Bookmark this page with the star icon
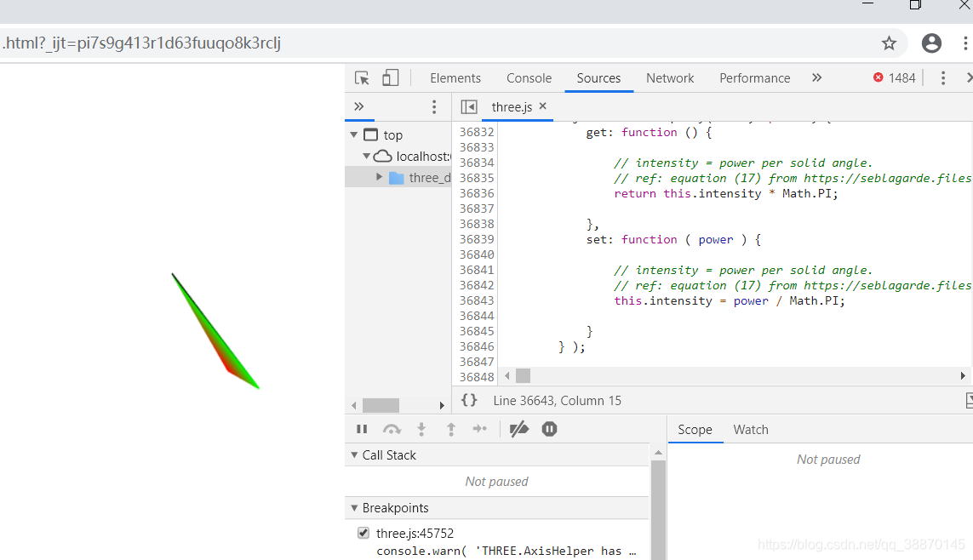 (x=890, y=43)
